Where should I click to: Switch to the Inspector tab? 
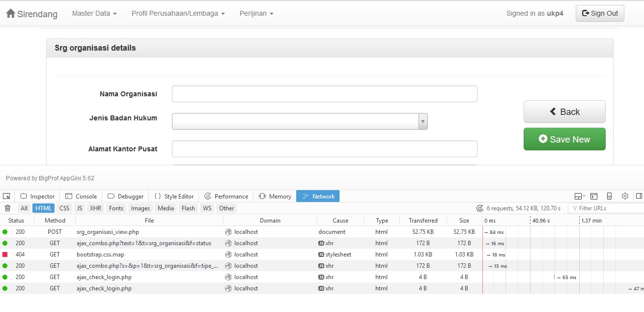(x=37, y=196)
